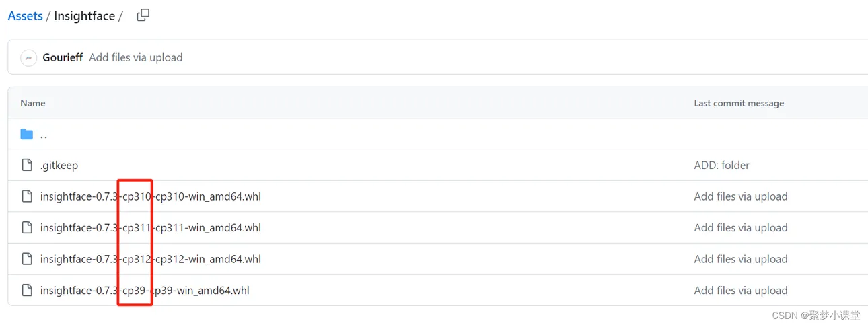This screenshot has width=868, height=325.
Task: Click the file icon beside cp312 wheel
Action: (27, 259)
